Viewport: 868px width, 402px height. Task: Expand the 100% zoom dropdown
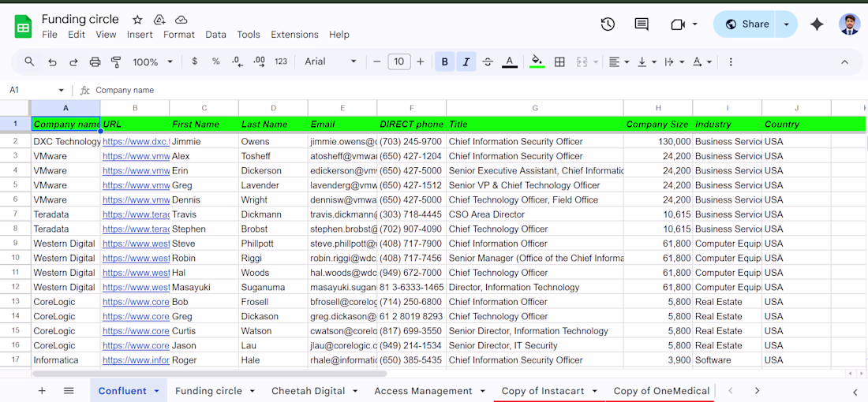click(152, 61)
